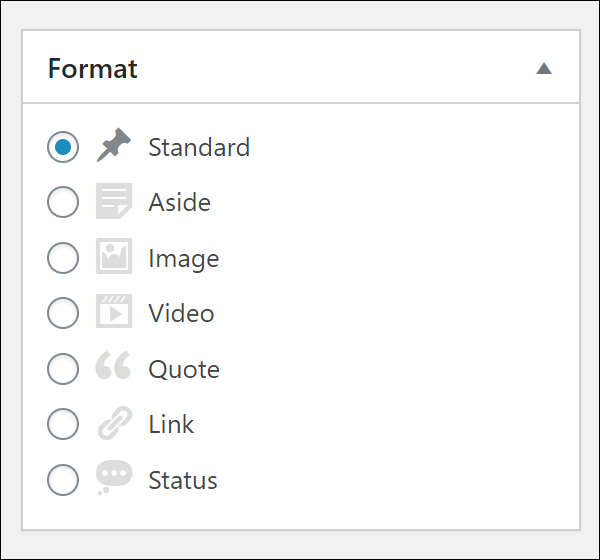The height and width of the screenshot is (560, 600).
Task: Click the Aside label text
Action: tap(179, 202)
